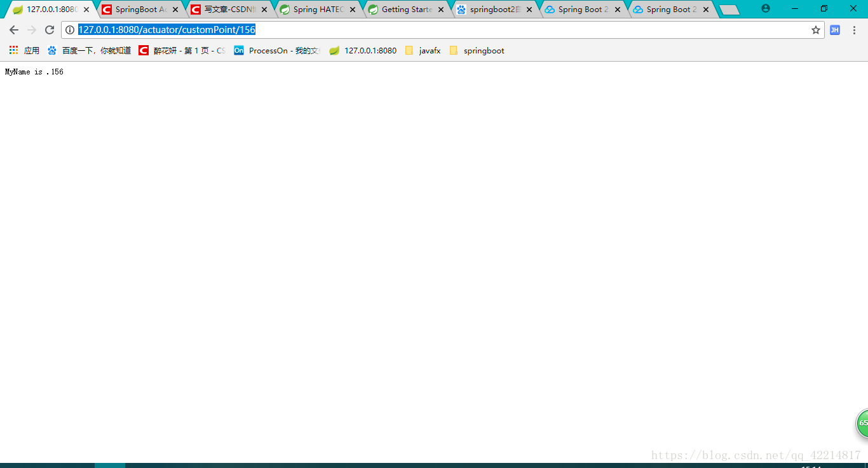
Task: Open the 醉花妍 - 第1页 bookmark
Action: tap(182, 50)
